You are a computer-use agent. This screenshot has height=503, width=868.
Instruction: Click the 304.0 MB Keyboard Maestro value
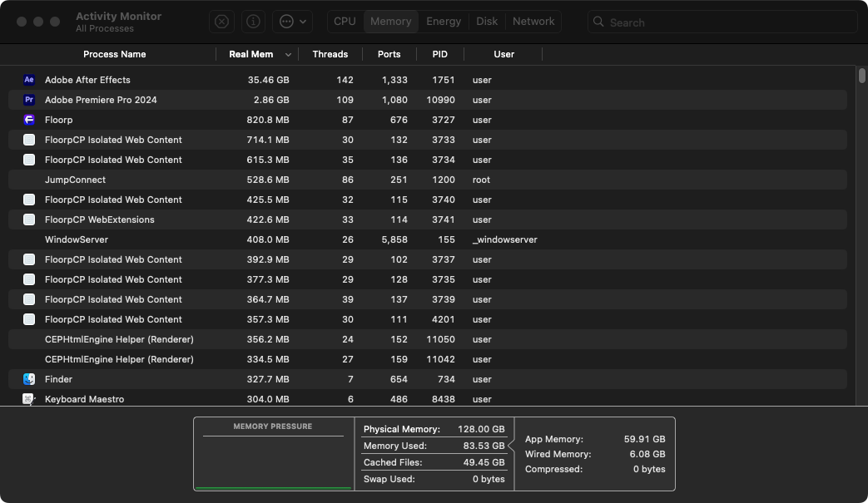point(268,399)
